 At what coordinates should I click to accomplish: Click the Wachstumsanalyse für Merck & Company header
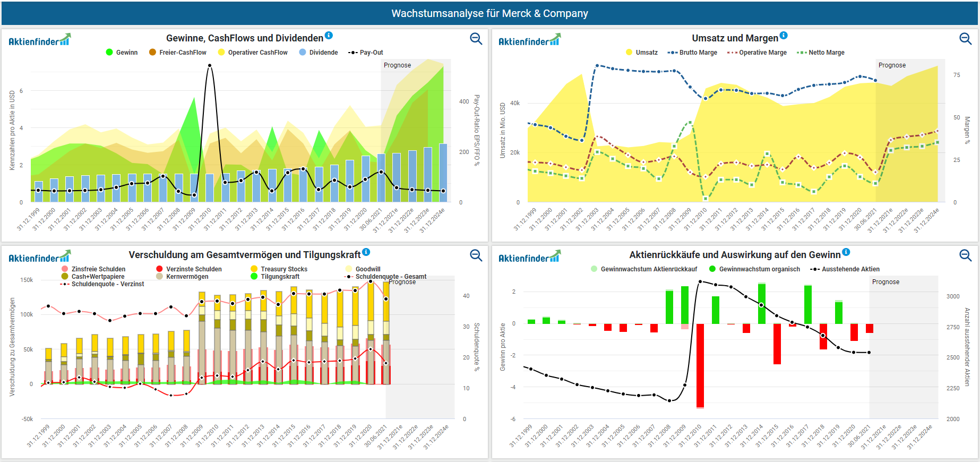click(x=489, y=13)
